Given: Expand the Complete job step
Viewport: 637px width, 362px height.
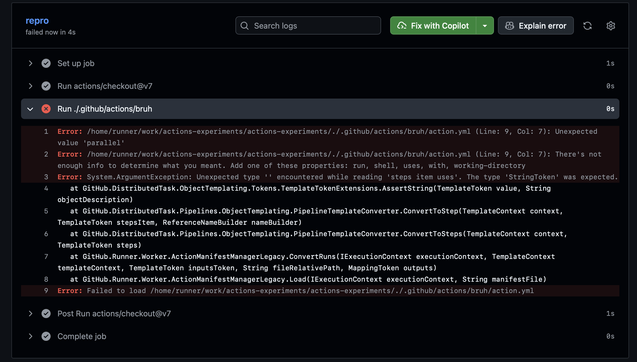Looking at the screenshot, I should point(30,336).
